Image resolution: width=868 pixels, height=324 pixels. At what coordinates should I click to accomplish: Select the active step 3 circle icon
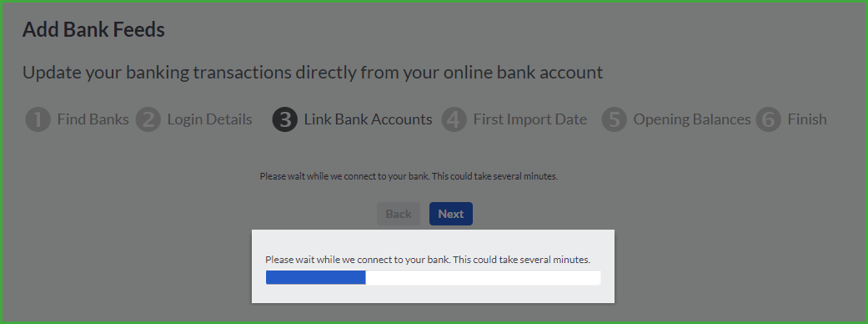284,120
